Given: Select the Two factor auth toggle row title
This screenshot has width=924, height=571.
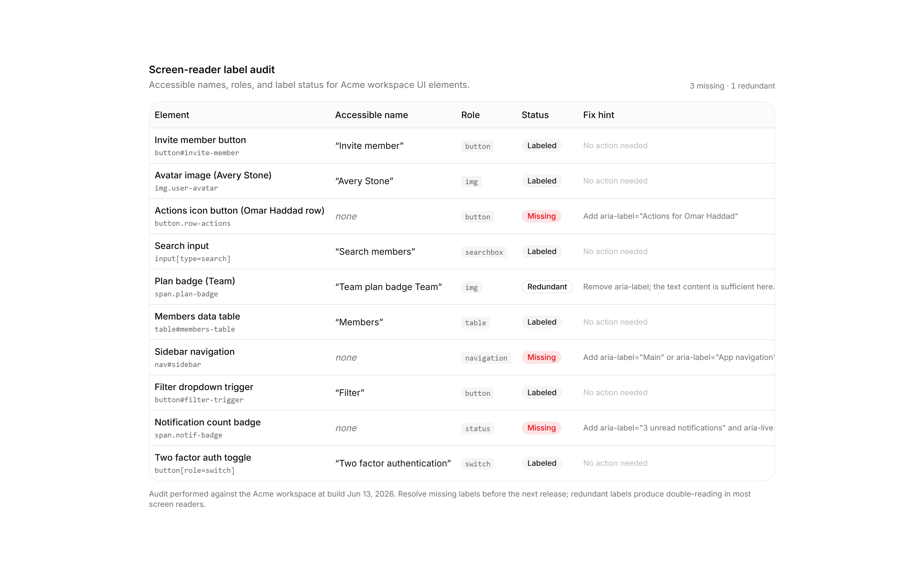Looking at the screenshot, I should [x=203, y=458].
